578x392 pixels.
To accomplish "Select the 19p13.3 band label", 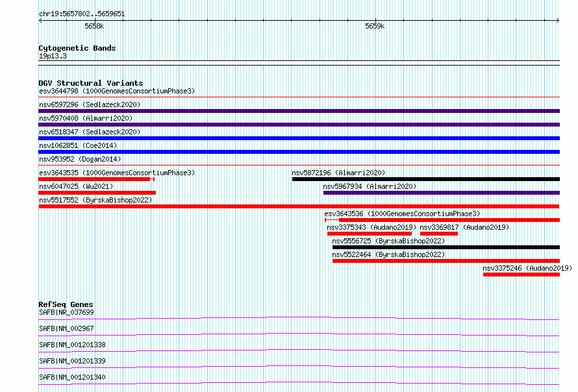I will [x=53, y=56].
